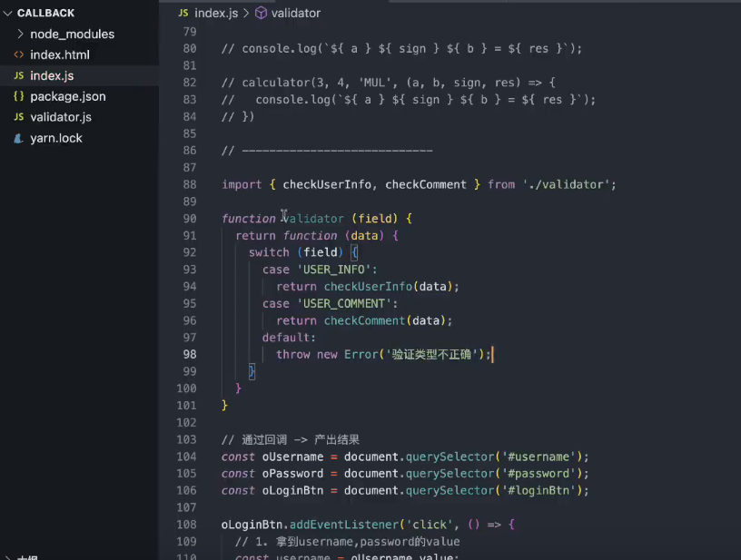
Task: Click the highlighted opening brace on line 92
Action: 354,252
